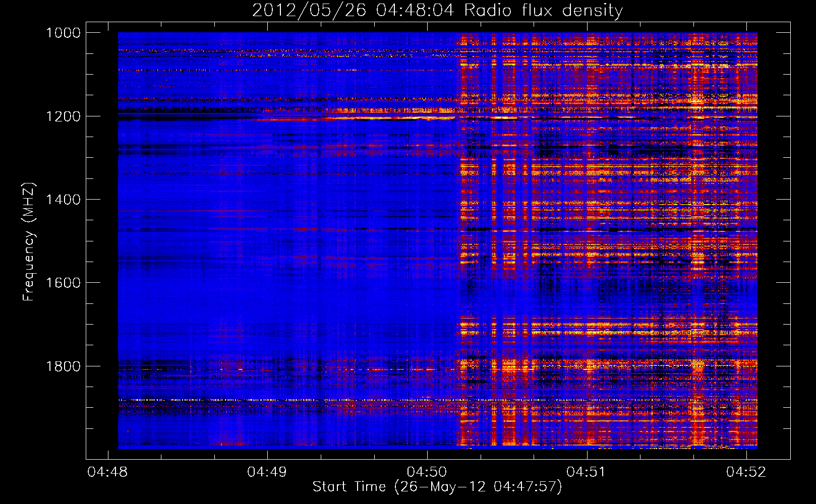Click the plot title '2012/05/26 04:48:04 Radio flux density'

[x=437, y=10]
